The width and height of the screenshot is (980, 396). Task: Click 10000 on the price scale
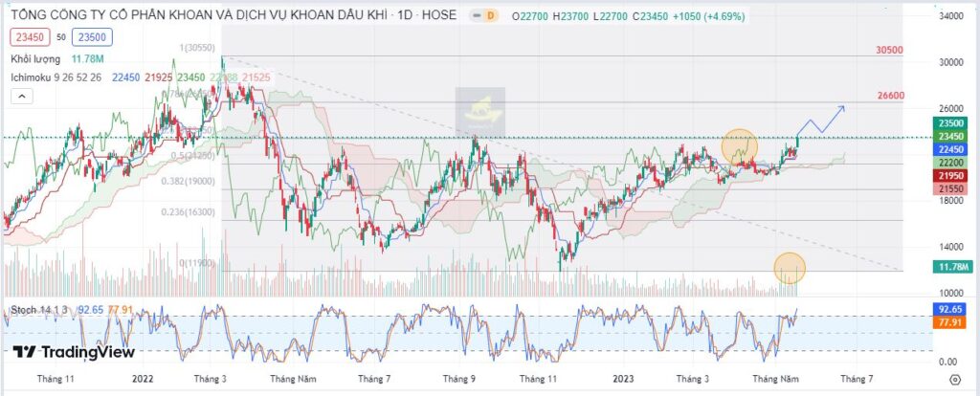point(950,293)
